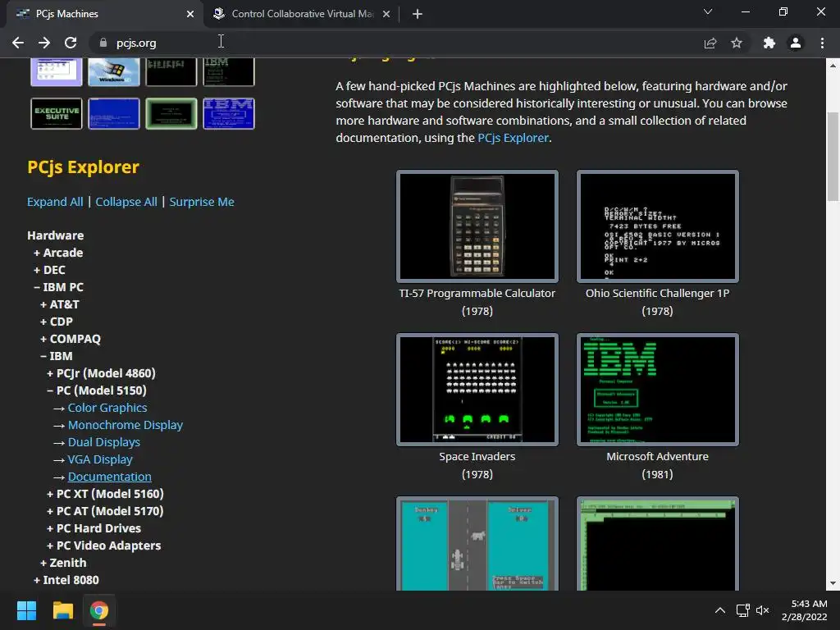
Task: Go back using the browser back arrow
Action: [18, 43]
